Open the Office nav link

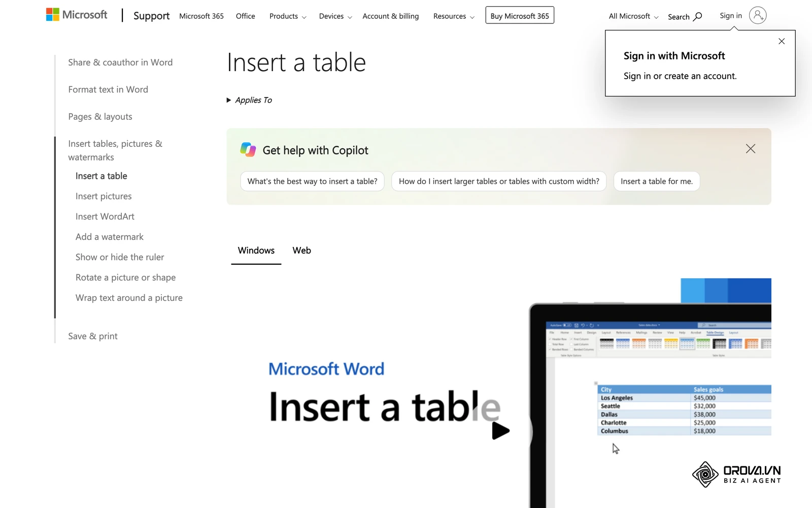246,16
